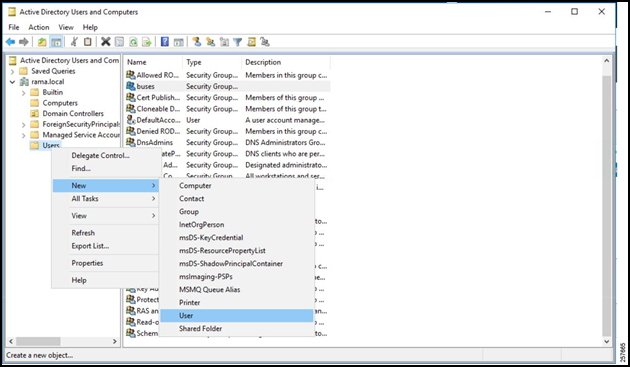This screenshot has width=630, height=367.
Task: Select MSMQ Queue Alias in the submenu
Action: click(x=236, y=289)
